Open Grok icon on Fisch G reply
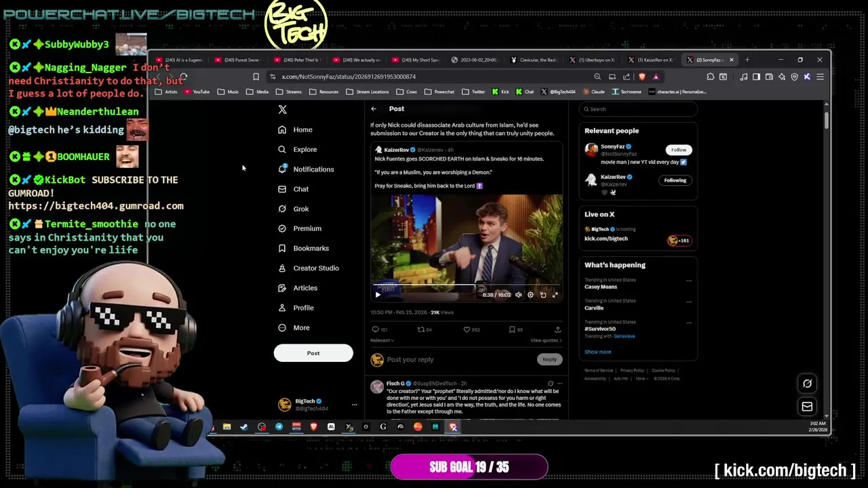 [x=551, y=384]
